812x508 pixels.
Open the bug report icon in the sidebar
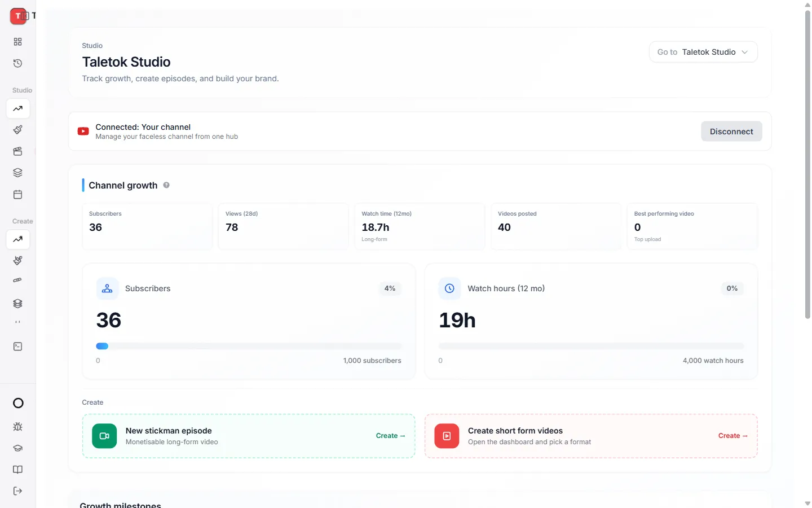18,427
